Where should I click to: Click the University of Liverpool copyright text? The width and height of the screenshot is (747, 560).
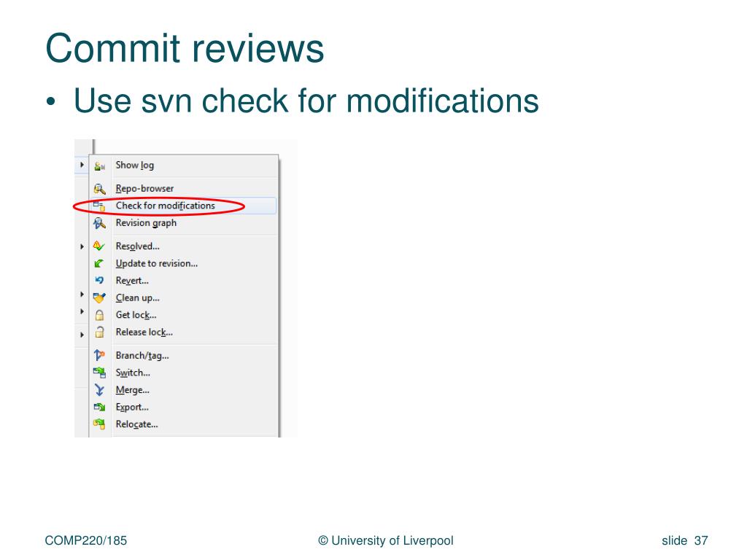click(386, 540)
